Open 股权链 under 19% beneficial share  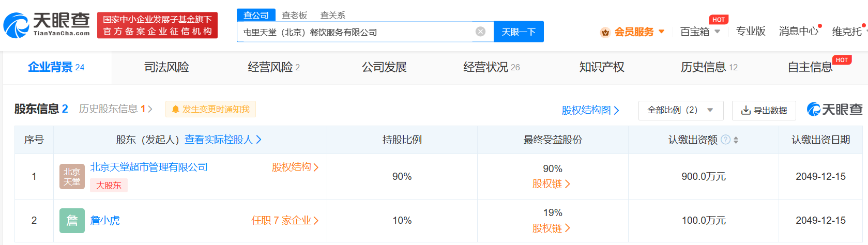tap(551, 228)
